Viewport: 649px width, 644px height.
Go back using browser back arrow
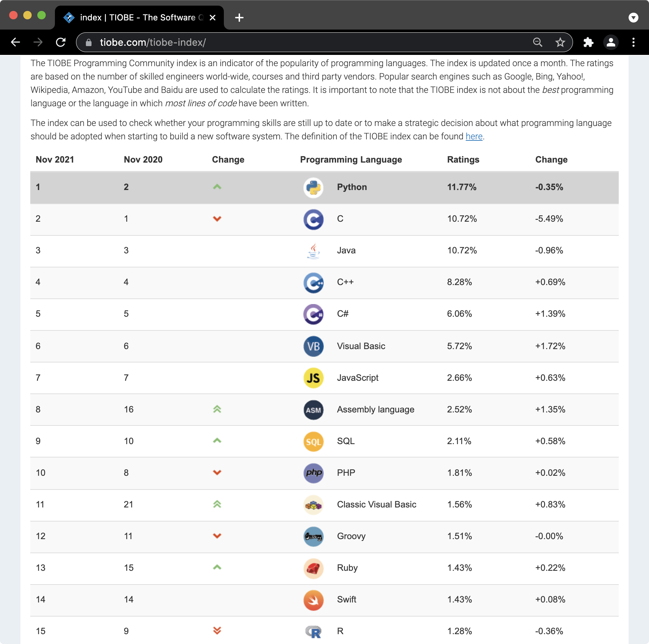pyautogui.click(x=15, y=42)
